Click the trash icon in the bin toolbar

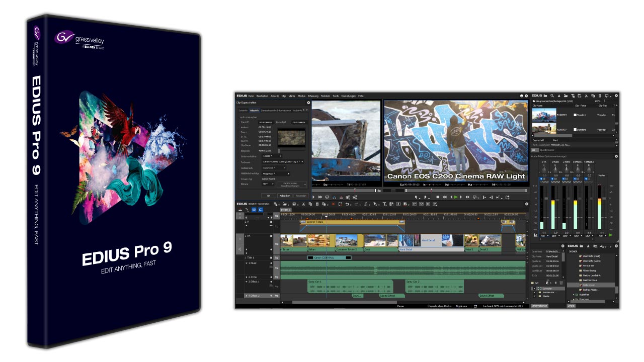click(600, 96)
